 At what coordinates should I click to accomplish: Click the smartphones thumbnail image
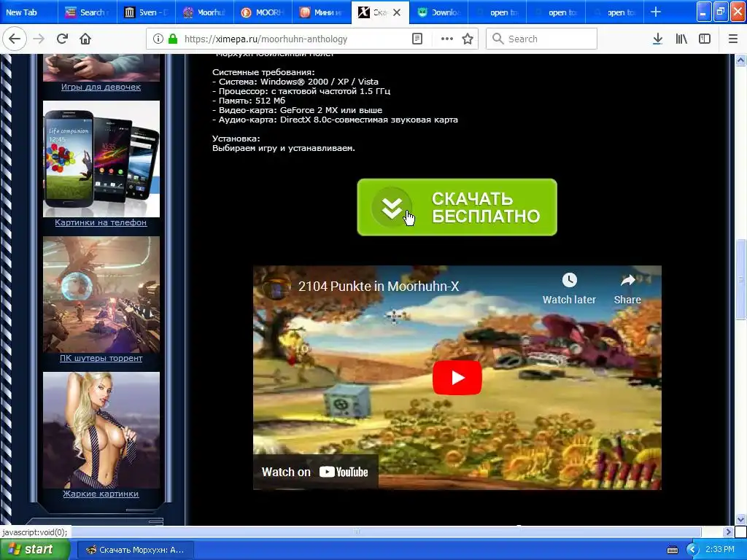[101, 158]
